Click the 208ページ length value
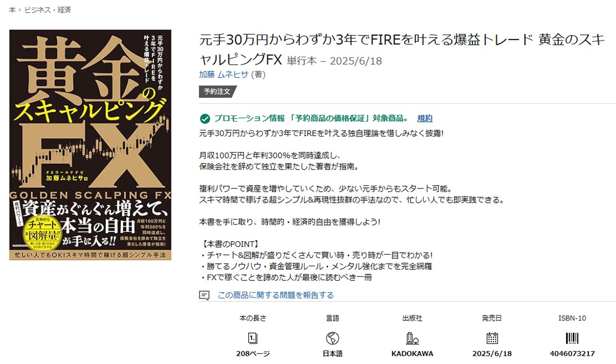The image size is (616, 364). coord(253,353)
